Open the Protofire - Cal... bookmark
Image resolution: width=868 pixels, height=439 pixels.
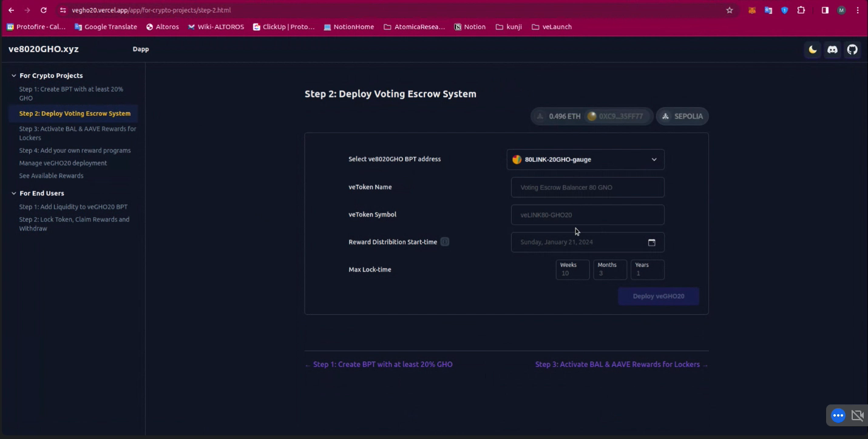pos(36,27)
